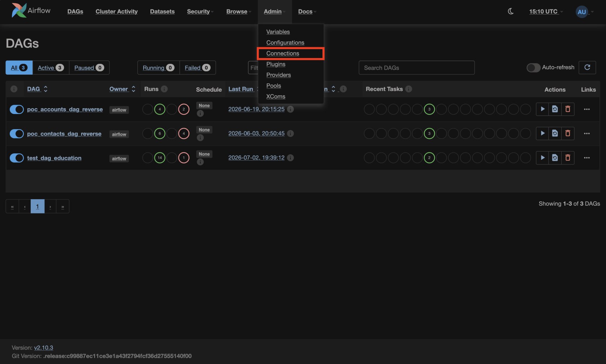Enable the Auto-refresh switch

coord(533,67)
